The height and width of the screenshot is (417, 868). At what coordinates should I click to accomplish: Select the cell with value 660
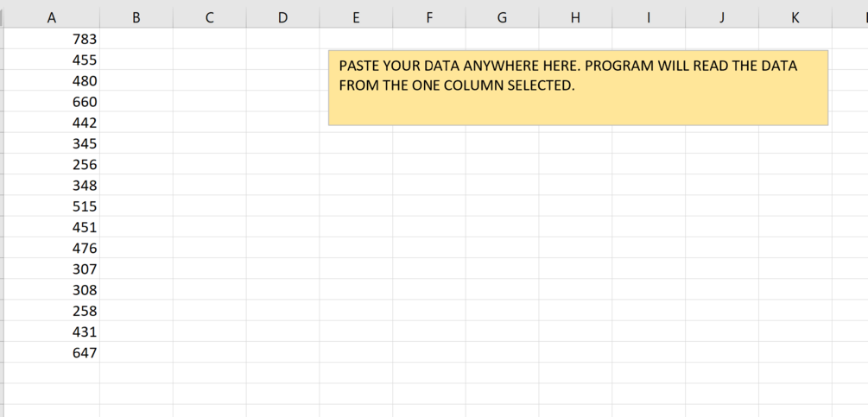click(x=52, y=102)
